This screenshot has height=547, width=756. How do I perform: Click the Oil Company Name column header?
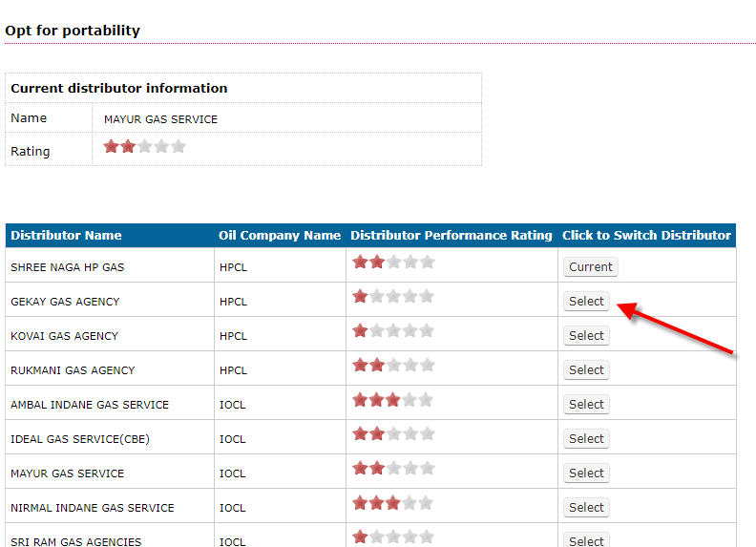point(280,236)
